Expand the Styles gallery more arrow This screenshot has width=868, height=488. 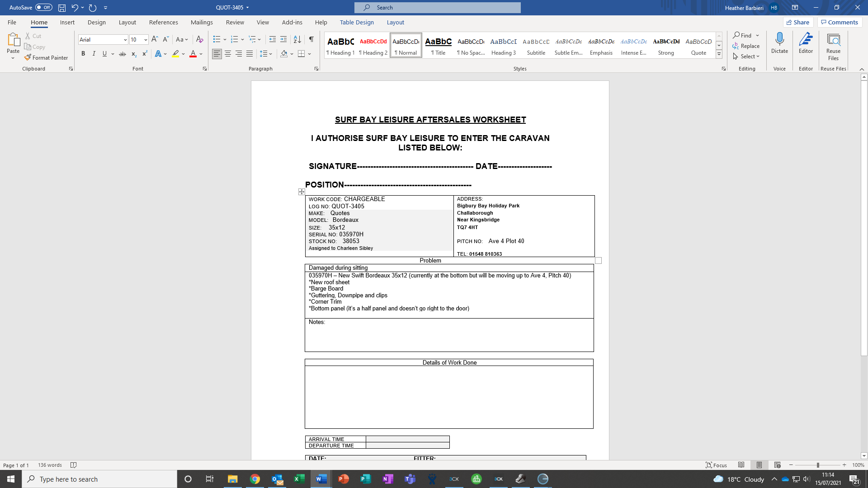tap(719, 54)
